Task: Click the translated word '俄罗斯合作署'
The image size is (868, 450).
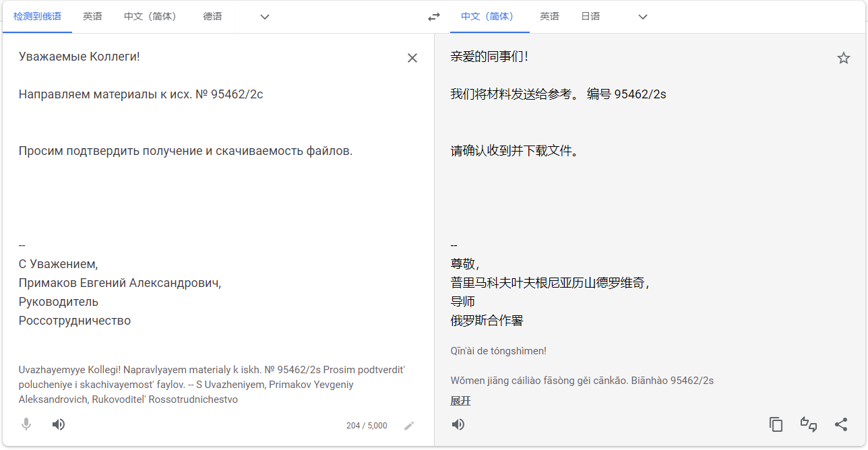Action: [487, 321]
